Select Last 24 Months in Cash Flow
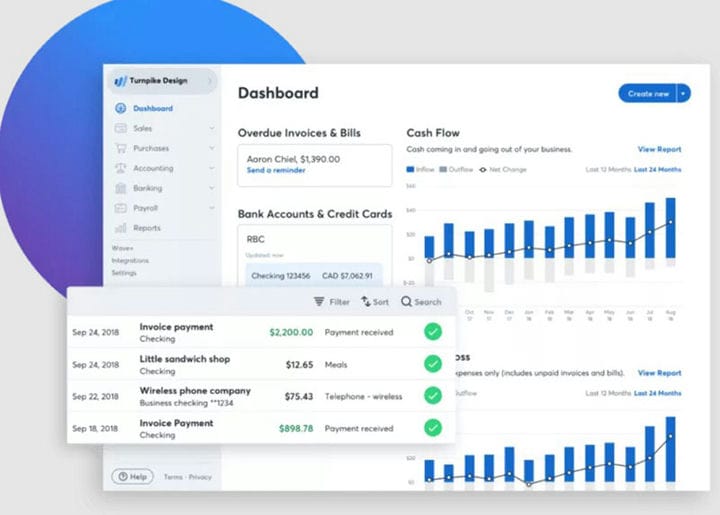 pos(658,169)
